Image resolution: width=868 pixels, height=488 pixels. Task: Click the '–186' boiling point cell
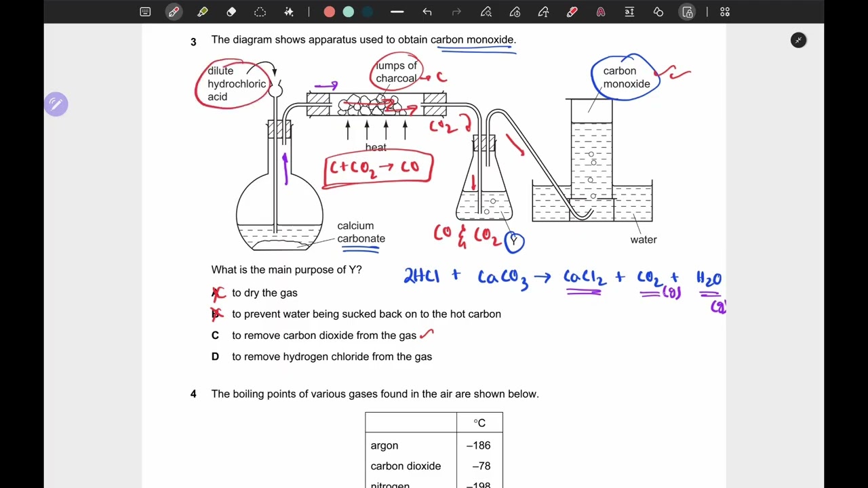479,445
